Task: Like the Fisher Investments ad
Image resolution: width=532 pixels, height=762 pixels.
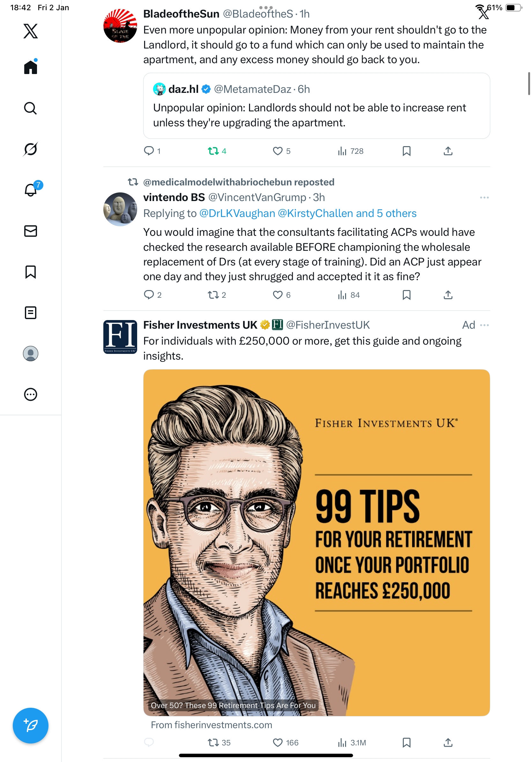Action: click(285, 743)
